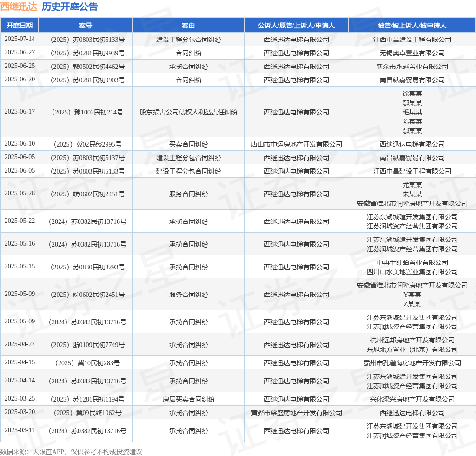Image resolution: width=476 pixels, height=456 pixels.
Task: Click case number (2025)苏1281民初1194号
Action: click(x=87, y=400)
